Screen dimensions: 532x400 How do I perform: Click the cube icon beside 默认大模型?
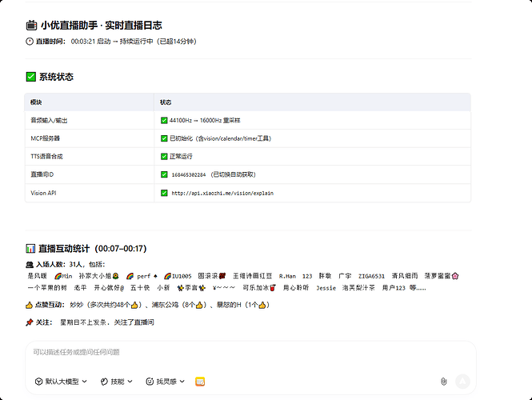[38, 382]
